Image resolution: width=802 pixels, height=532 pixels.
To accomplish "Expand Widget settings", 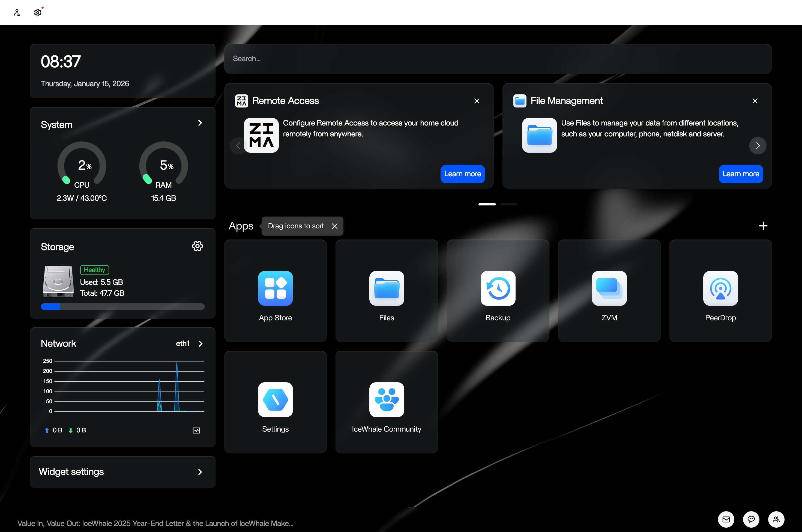I will tap(200, 472).
